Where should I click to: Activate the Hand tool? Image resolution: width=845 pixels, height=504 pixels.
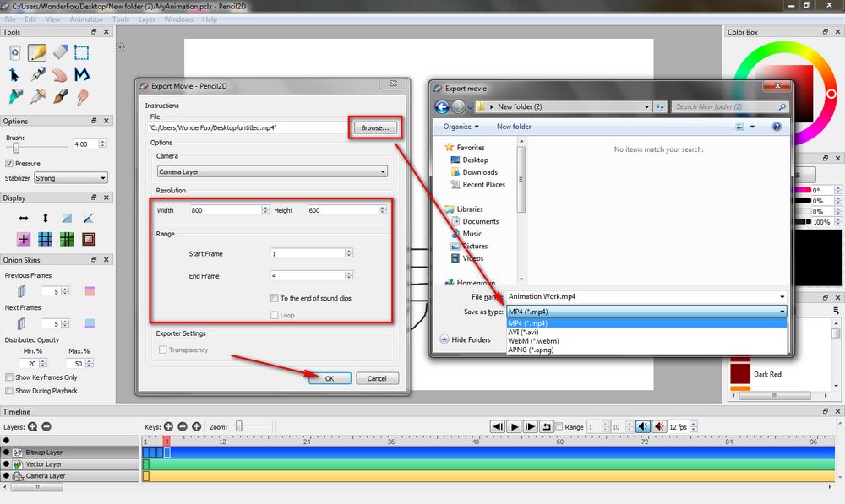[x=59, y=74]
